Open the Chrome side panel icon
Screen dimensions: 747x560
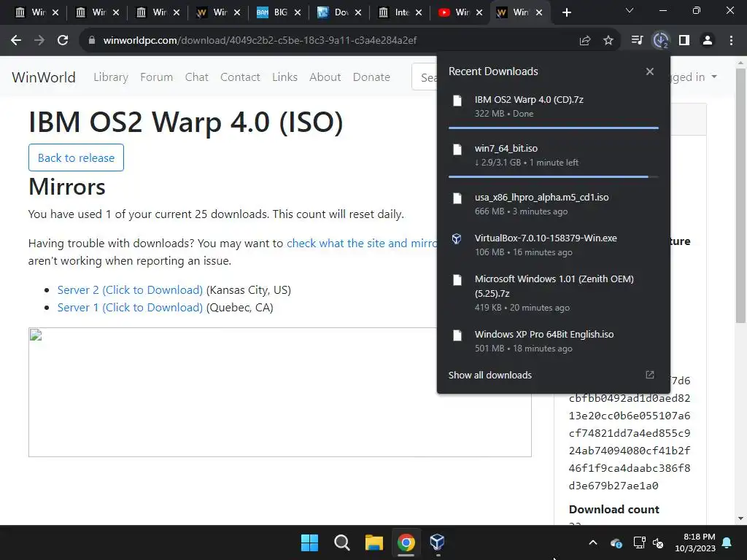click(684, 41)
